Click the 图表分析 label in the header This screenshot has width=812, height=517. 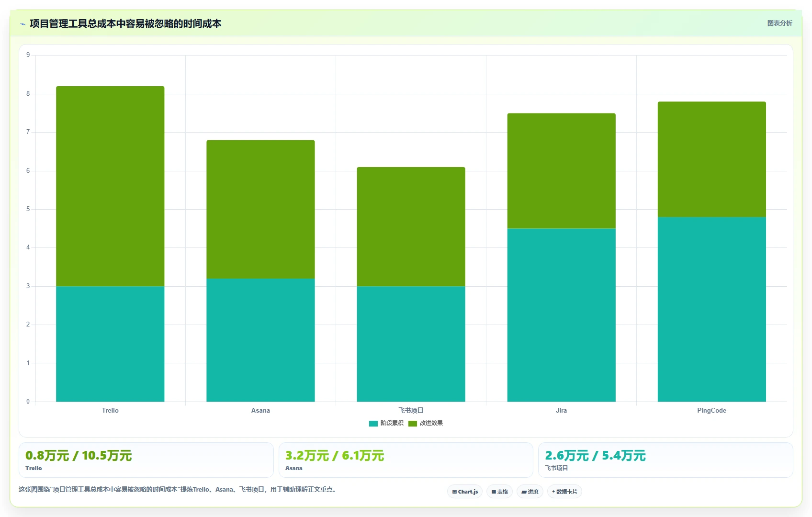[779, 23]
